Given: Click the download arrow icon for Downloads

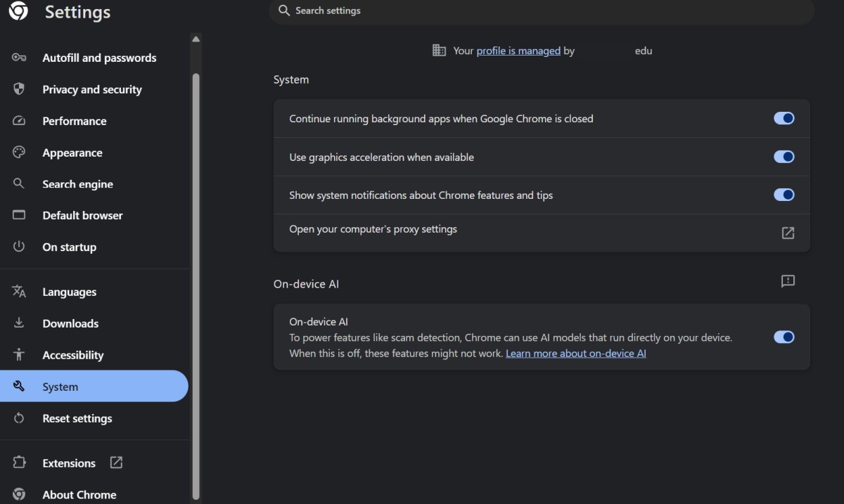Looking at the screenshot, I should pos(19,323).
